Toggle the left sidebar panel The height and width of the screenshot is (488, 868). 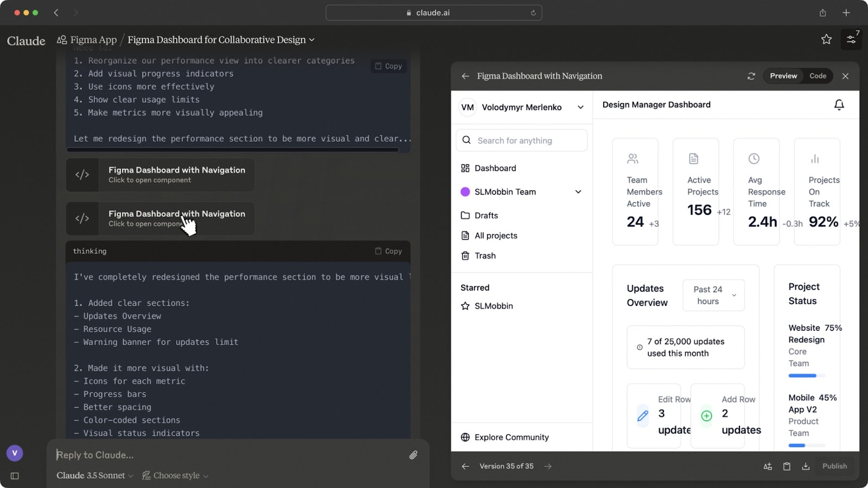[15, 476]
